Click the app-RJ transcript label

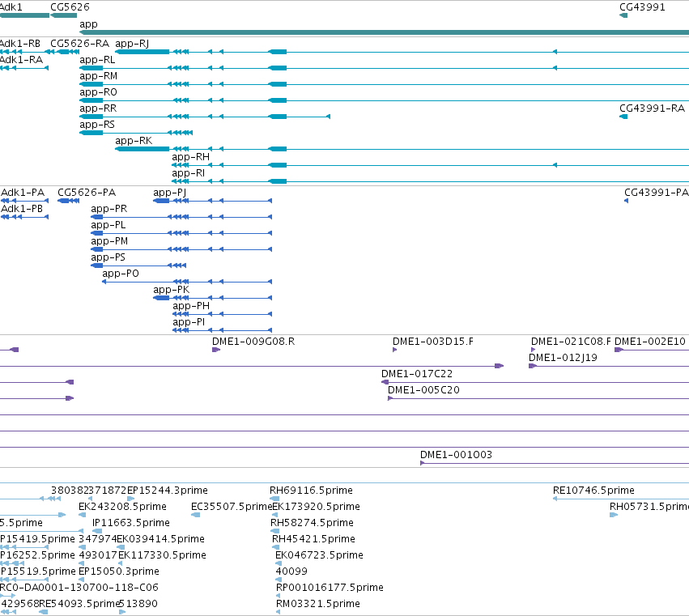[132, 44]
